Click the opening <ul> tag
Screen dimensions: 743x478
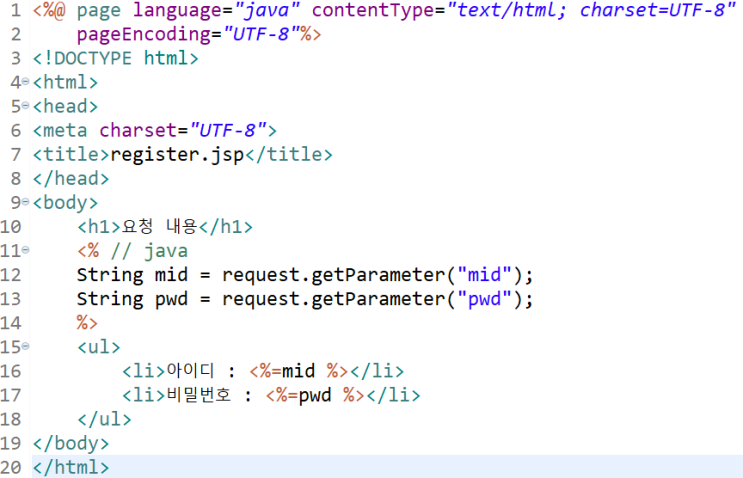tap(99, 347)
